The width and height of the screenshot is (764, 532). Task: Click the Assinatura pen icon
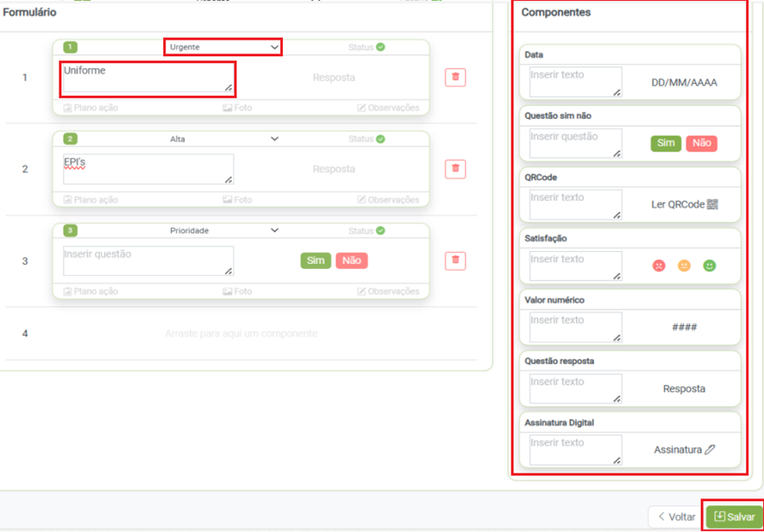click(710, 449)
